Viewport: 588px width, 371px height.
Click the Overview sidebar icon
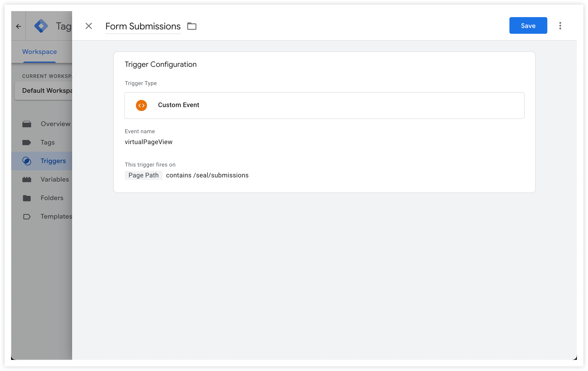[27, 124]
